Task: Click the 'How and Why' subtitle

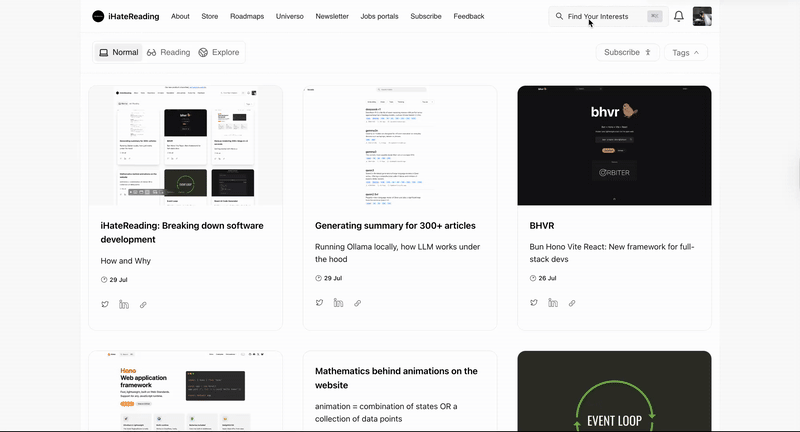Action: point(126,261)
